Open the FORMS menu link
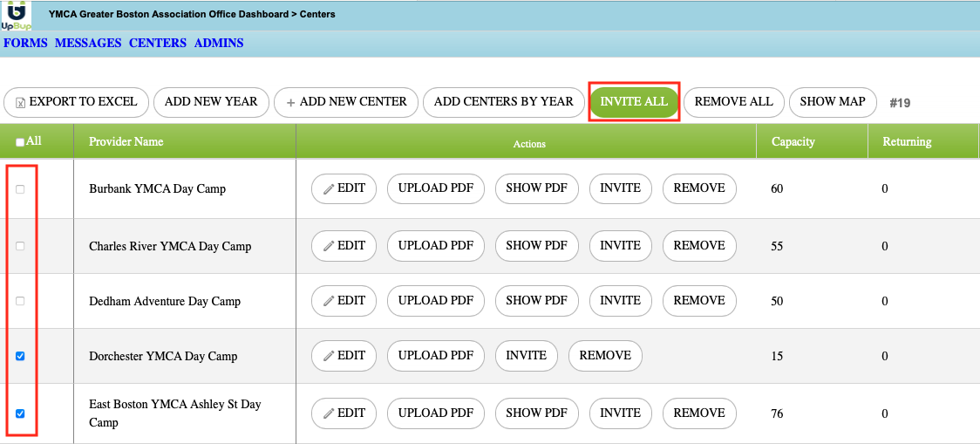 pyautogui.click(x=25, y=43)
